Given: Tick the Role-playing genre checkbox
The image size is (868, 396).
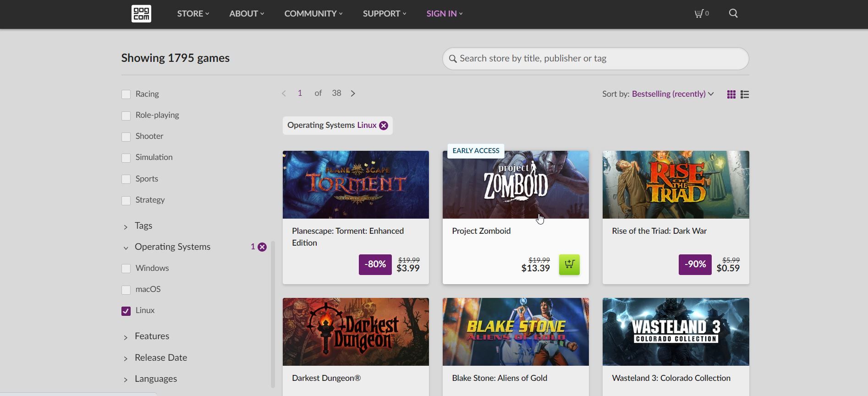Looking at the screenshot, I should 126,115.
